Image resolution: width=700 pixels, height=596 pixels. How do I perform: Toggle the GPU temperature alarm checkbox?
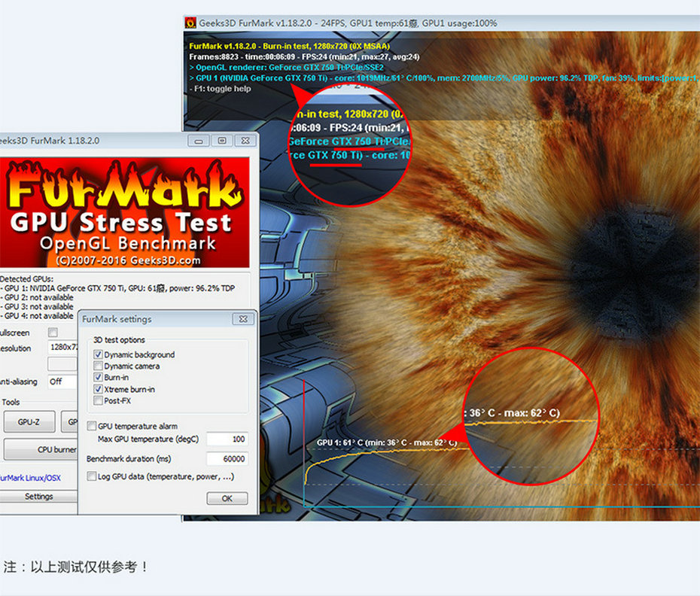pos(92,426)
